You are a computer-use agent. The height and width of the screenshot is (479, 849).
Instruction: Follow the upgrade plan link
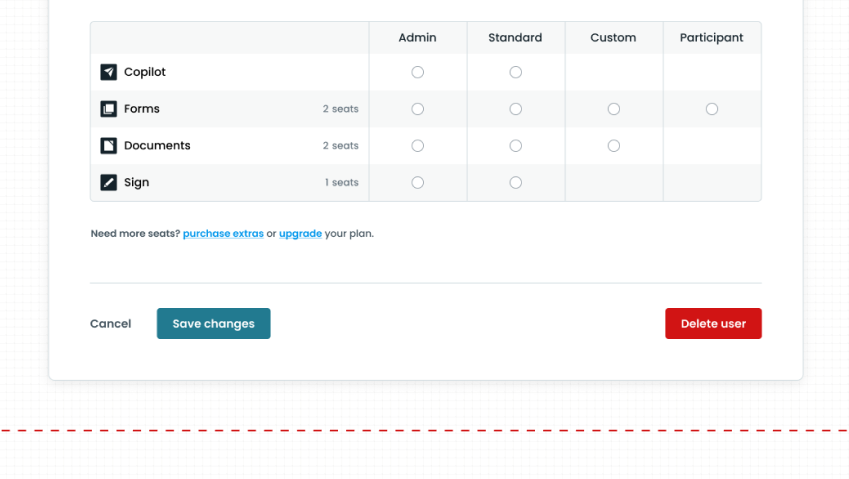(x=301, y=233)
